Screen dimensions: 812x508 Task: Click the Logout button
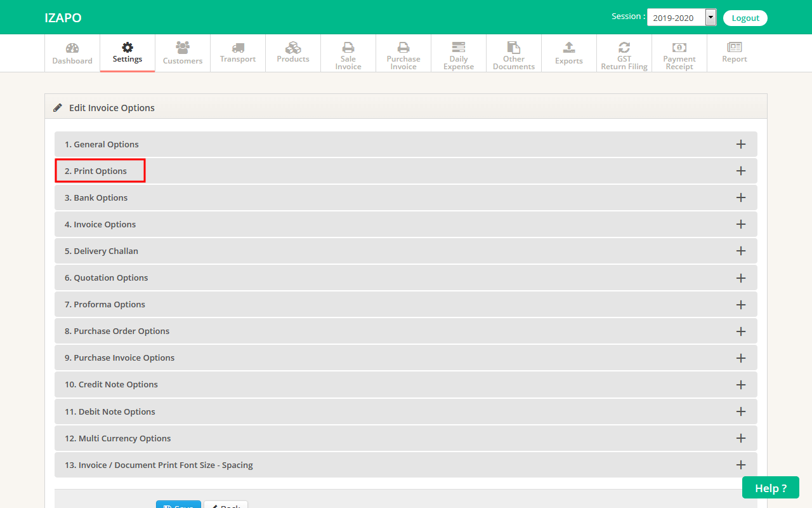[x=745, y=18]
